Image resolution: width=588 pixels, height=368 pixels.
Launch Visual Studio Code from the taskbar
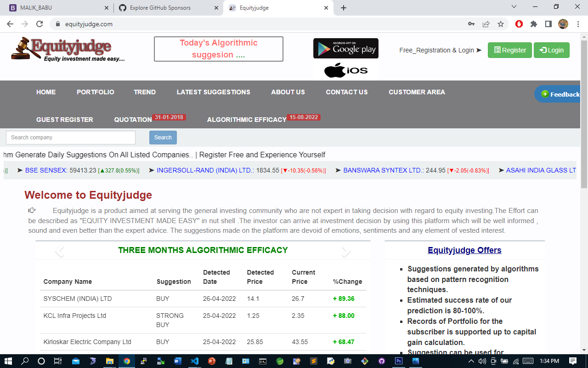pos(195,361)
